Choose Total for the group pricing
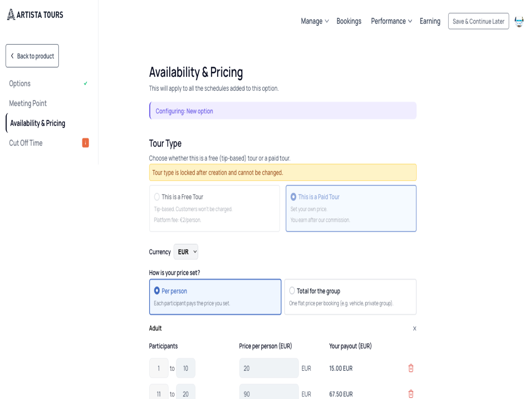This screenshot has height=399, width=532. pyautogui.click(x=350, y=297)
